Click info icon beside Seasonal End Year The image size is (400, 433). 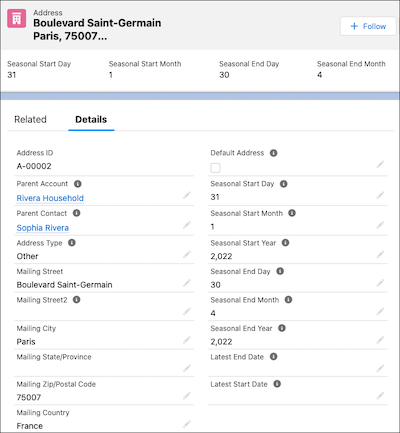[282, 328]
